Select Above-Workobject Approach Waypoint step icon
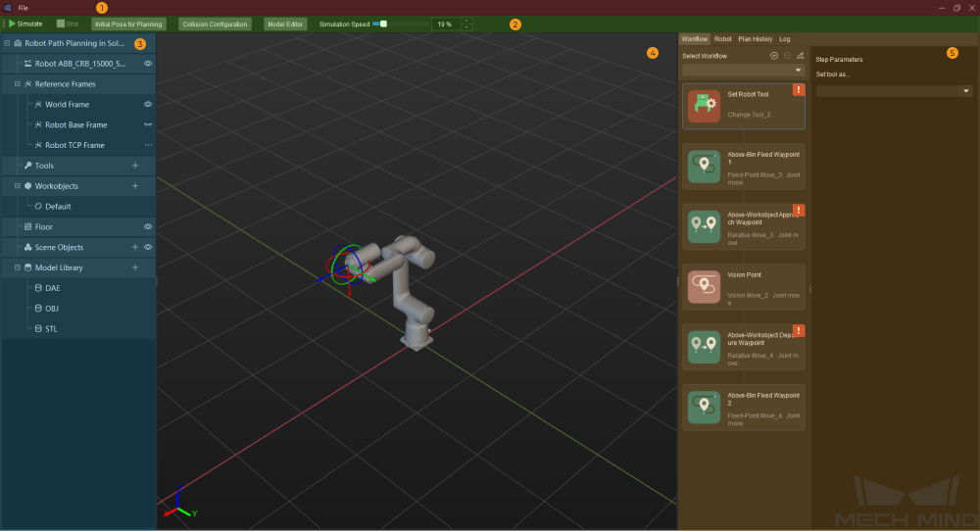The width and height of the screenshot is (980, 531). click(x=704, y=226)
